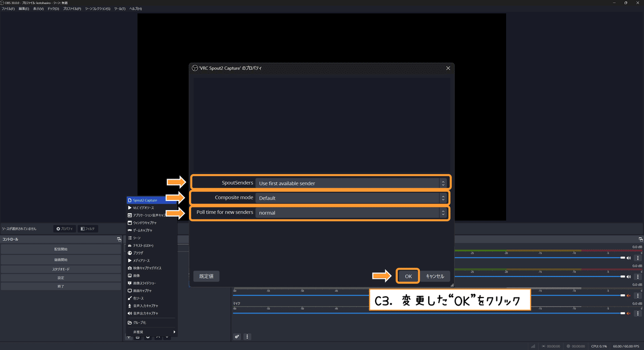This screenshot has width=644, height=350.
Task: Open the SpoutSenders dropdown
Action: point(352,183)
